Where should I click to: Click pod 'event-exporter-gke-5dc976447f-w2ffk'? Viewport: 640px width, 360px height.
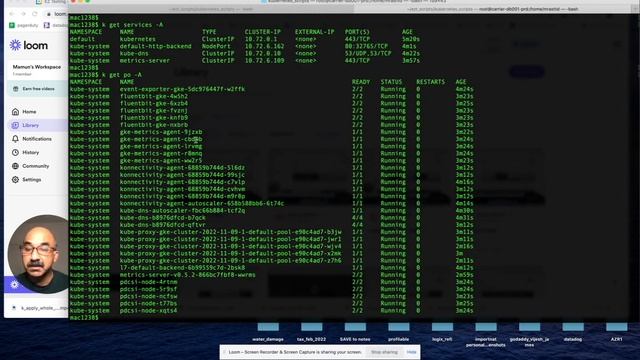pos(182,89)
